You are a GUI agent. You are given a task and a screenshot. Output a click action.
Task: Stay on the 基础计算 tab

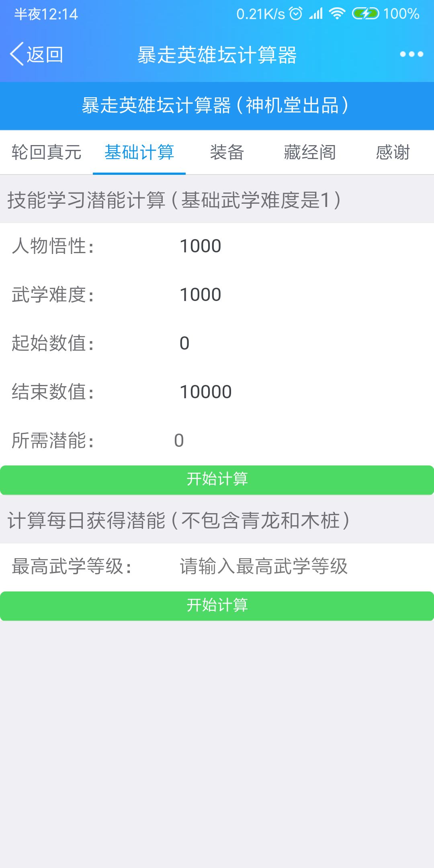(139, 153)
